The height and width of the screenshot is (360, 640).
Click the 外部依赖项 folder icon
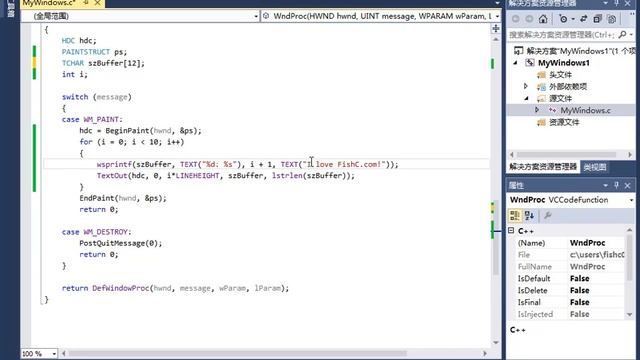point(541,87)
